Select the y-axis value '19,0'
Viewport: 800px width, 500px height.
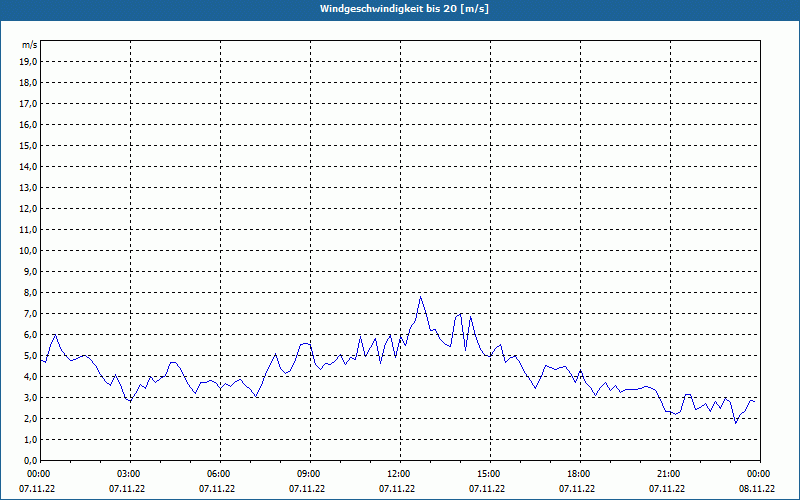tap(29, 62)
